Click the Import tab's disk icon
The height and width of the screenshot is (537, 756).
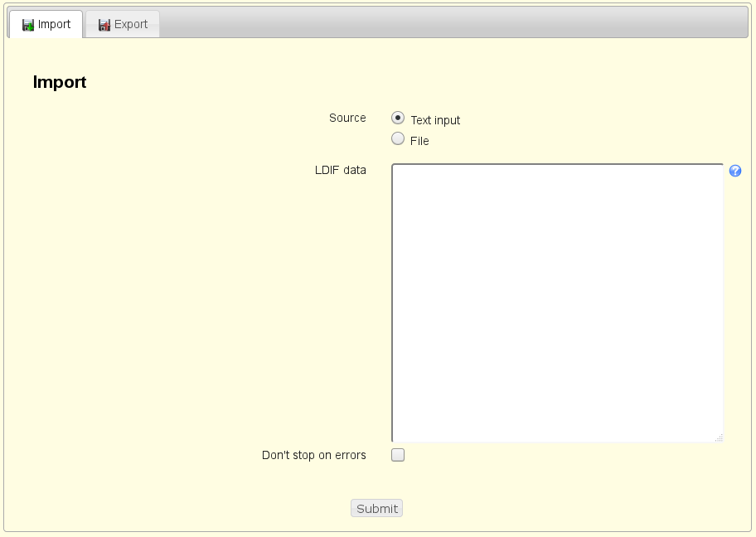[28, 25]
